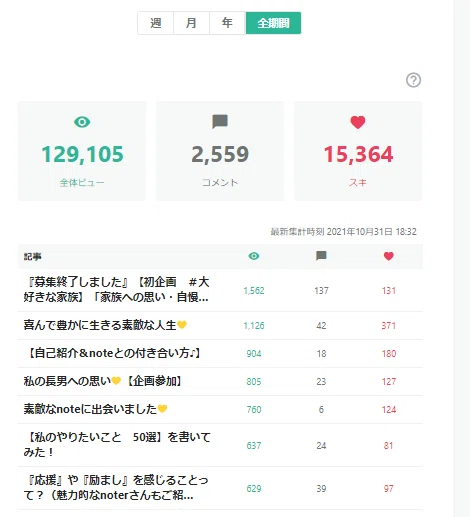This screenshot has width=470, height=517.
Task: Click the view count 760
Action: point(254,410)
